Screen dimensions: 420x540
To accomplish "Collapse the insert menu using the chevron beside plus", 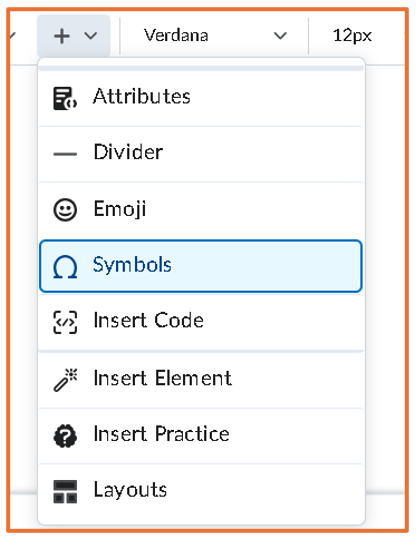I will tap(91, 35).
